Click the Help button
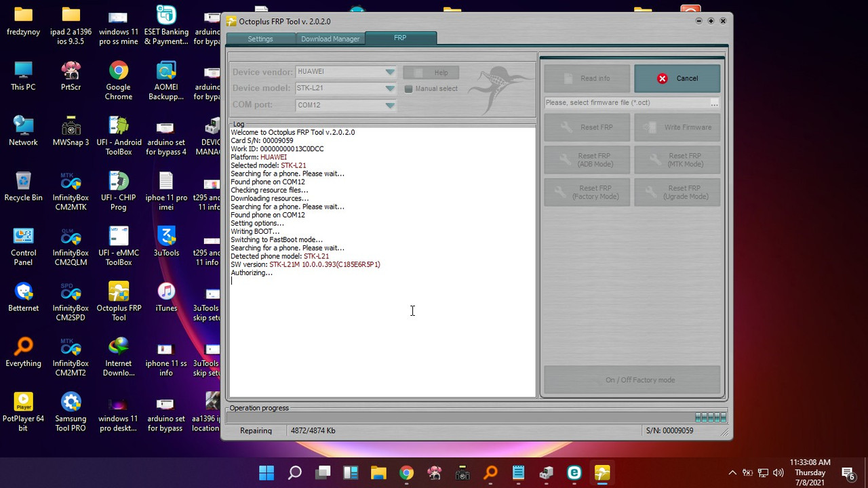 pyautogui.click(x=431, y=73)
